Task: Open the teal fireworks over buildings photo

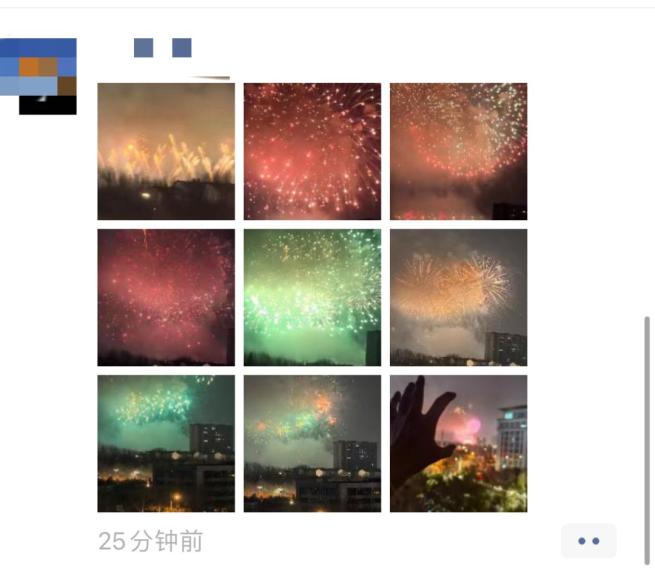Action: 166,444
